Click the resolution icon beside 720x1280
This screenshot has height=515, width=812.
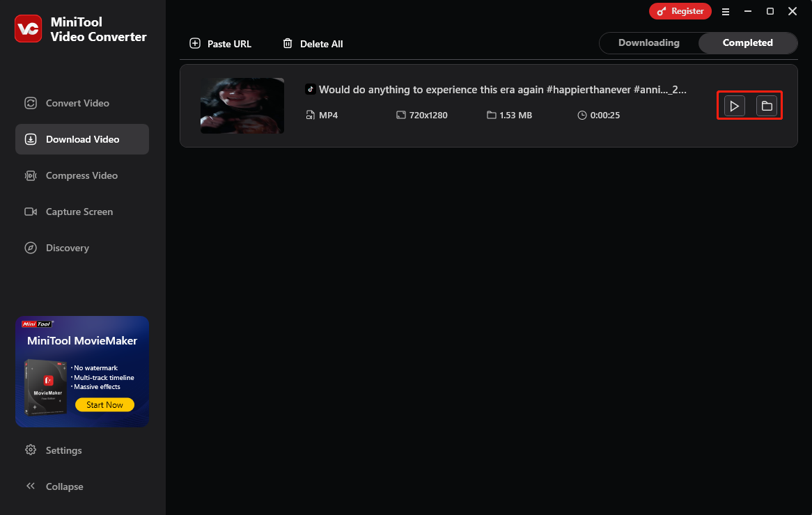click(401, 115)
